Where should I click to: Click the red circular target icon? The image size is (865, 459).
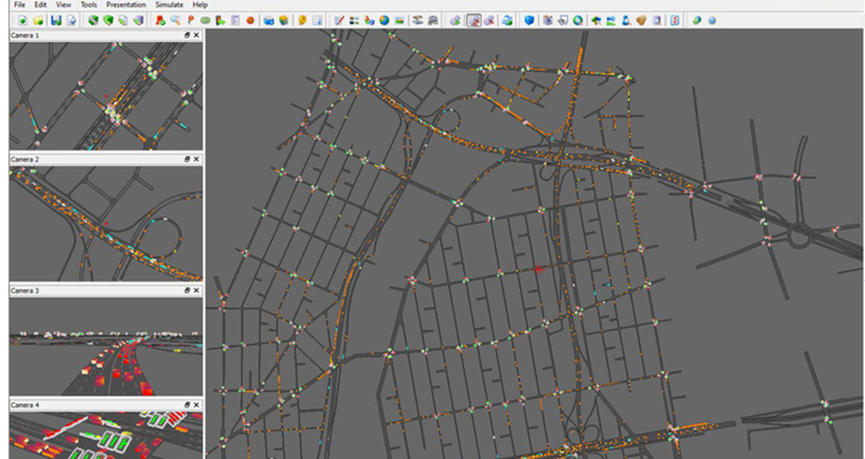pyautogui.click(x=250, y=20)
